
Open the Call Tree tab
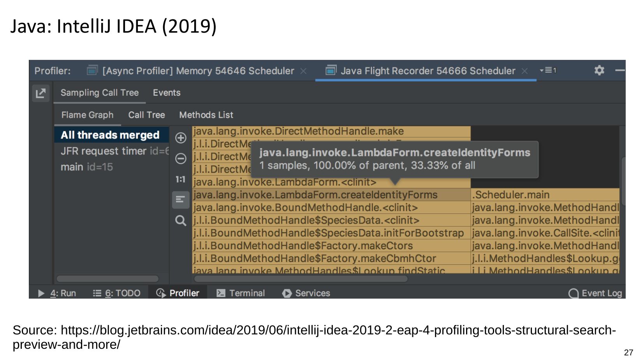point(146,115)
